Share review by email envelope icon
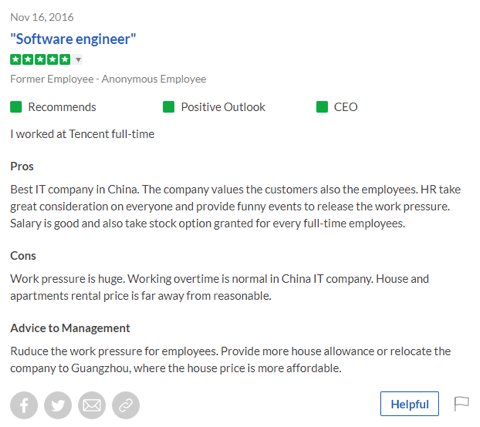This screenshot has width=480, height=427. tap(92, 405)
